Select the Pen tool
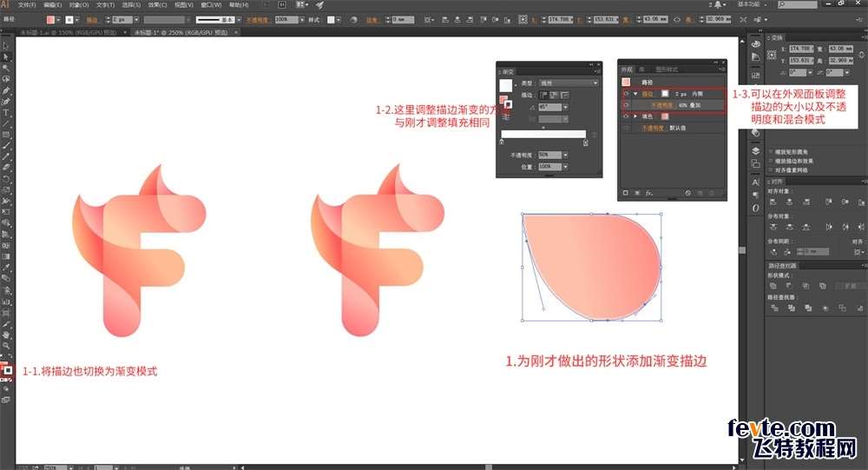The height and width of the screenshot is (470, 868). 5,90
